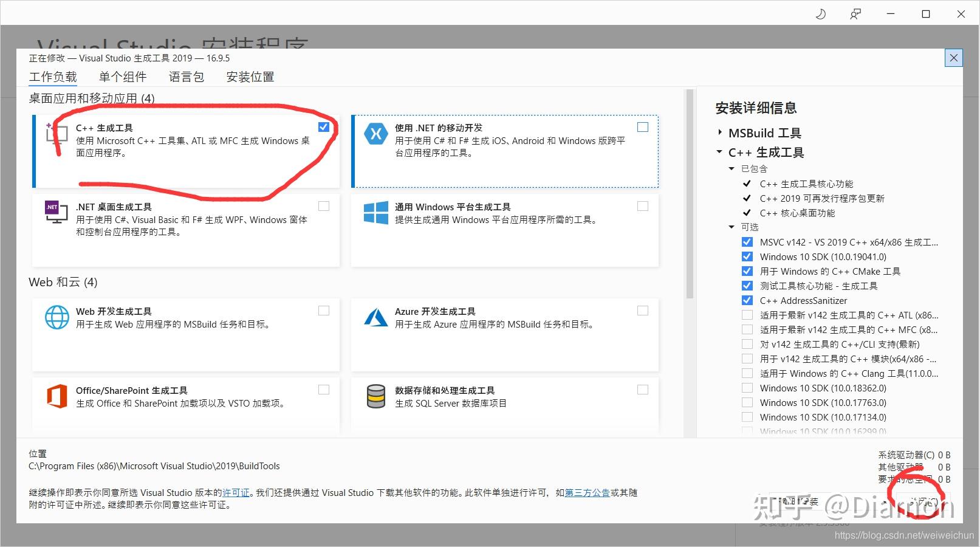Screen dimensions: 980x547
Task: Check the v142 C++ MFC option
Action: 747,329
